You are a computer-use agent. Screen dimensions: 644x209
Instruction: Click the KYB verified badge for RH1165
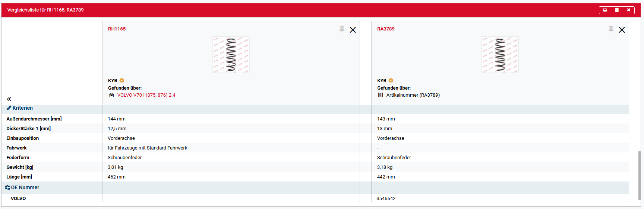tap(122, 80)
